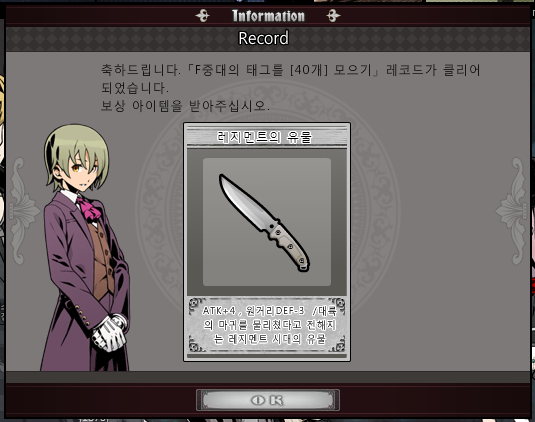535x422 pixels.
Task: Click bottom-left corner flourish of description box
Action: [x=197, y=345]
